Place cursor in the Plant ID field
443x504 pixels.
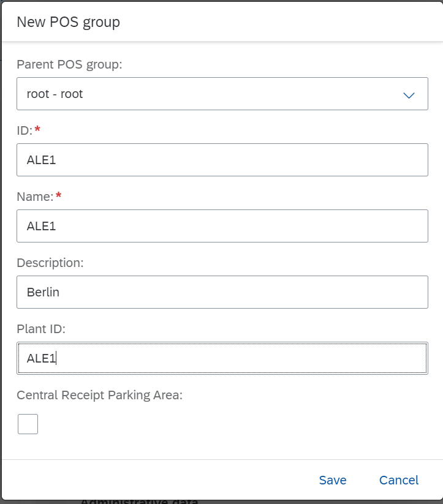[x=222, y=358]
